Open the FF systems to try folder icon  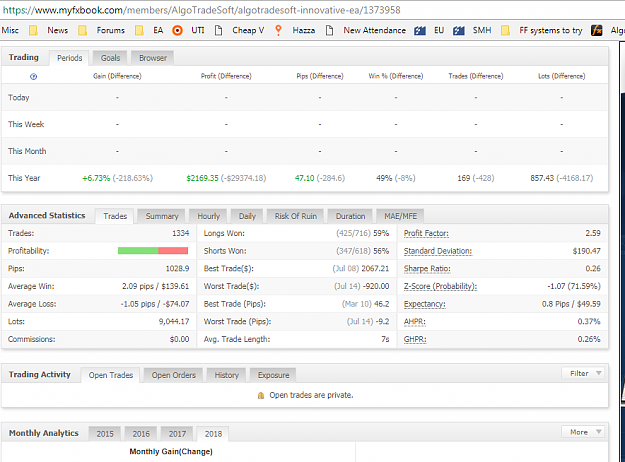tap(505, 30)
